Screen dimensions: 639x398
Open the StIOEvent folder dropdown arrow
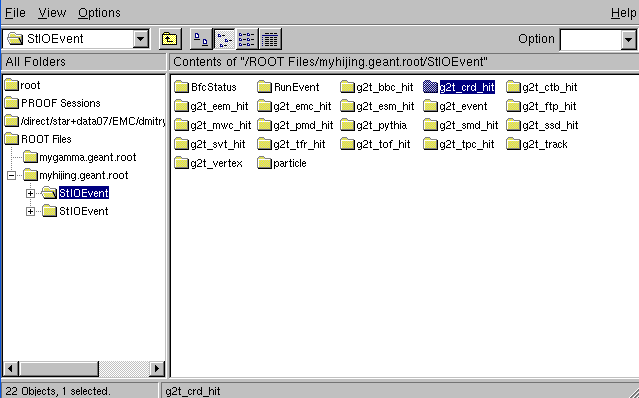141,39
